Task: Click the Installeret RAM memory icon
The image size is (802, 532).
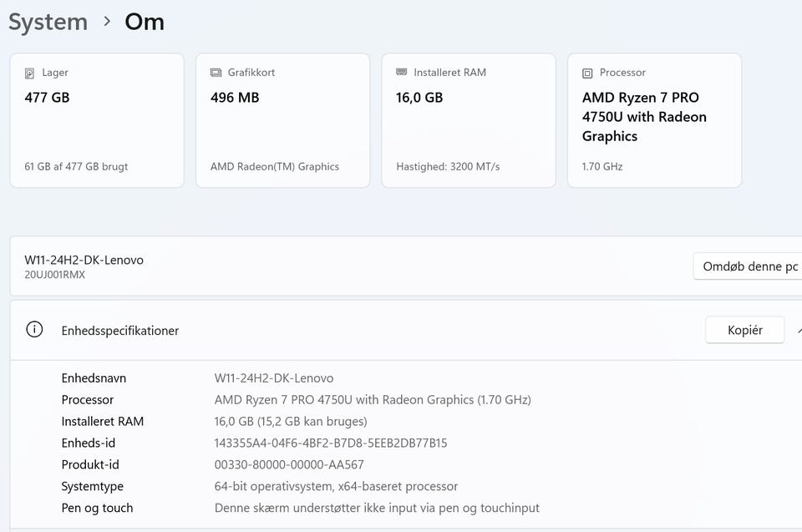Action: click(x=402, y=73)
